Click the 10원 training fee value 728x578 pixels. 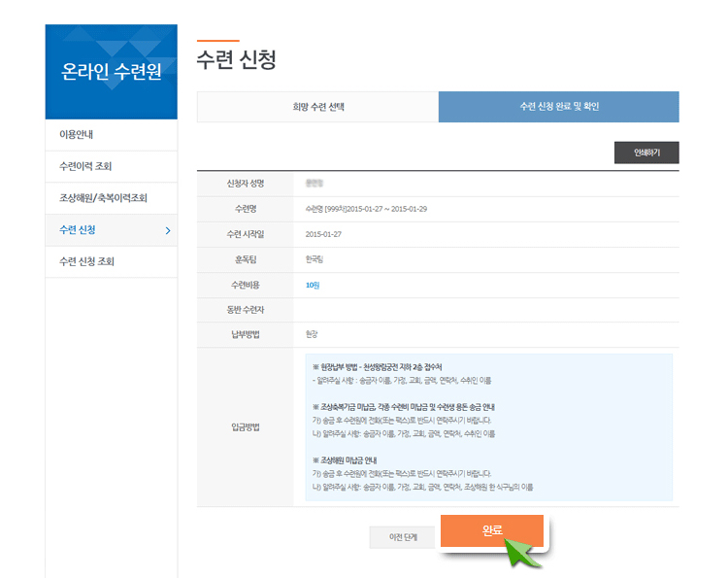coord(313,286)
